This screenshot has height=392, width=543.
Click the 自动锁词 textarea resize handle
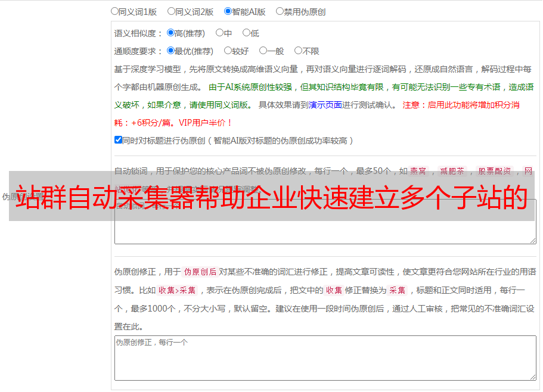click(533, 241)
